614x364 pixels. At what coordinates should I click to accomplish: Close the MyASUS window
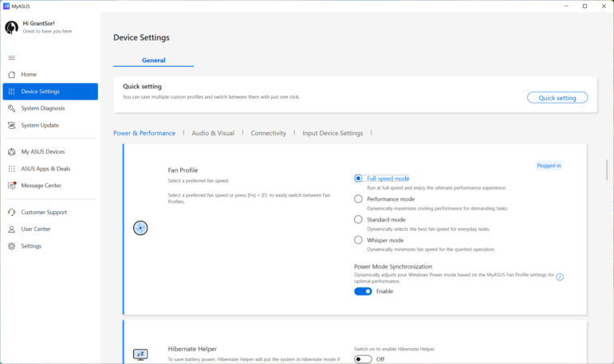tap(604, 6)
